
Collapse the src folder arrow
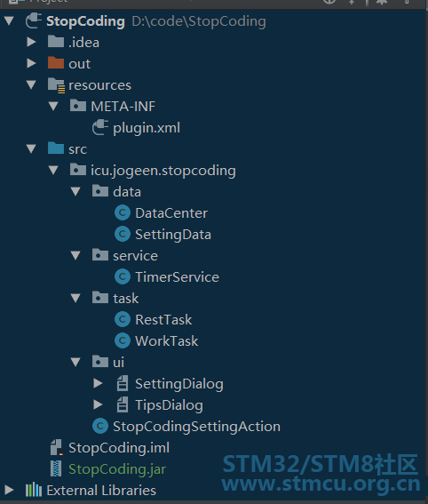(x=31, y=148)
